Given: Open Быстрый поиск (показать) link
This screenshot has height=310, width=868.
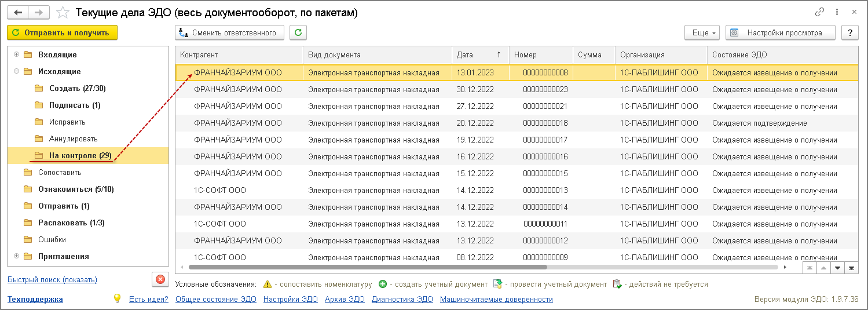Looking at the screenshot, I should coord(52,279).
